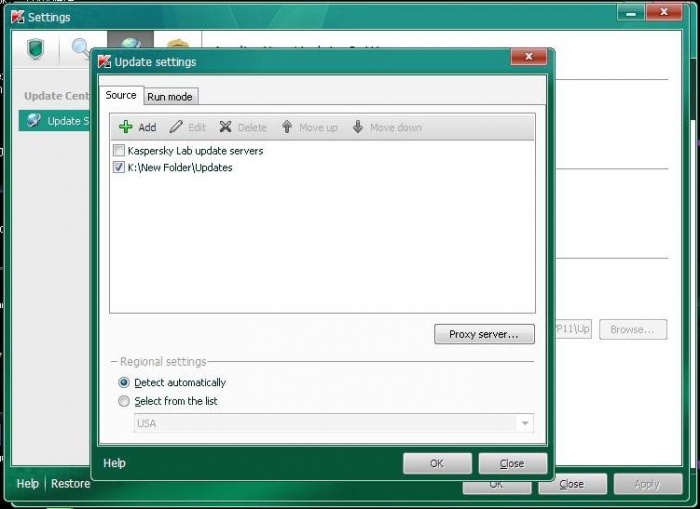The image size is (700, 509).
Task: Click Close button in Settings window
Action: (572, 484)
